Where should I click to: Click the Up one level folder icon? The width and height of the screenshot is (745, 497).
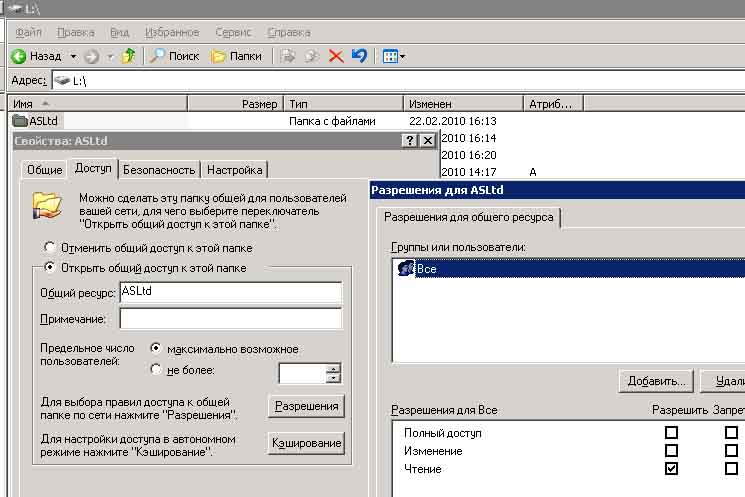[x=128, y=56]
